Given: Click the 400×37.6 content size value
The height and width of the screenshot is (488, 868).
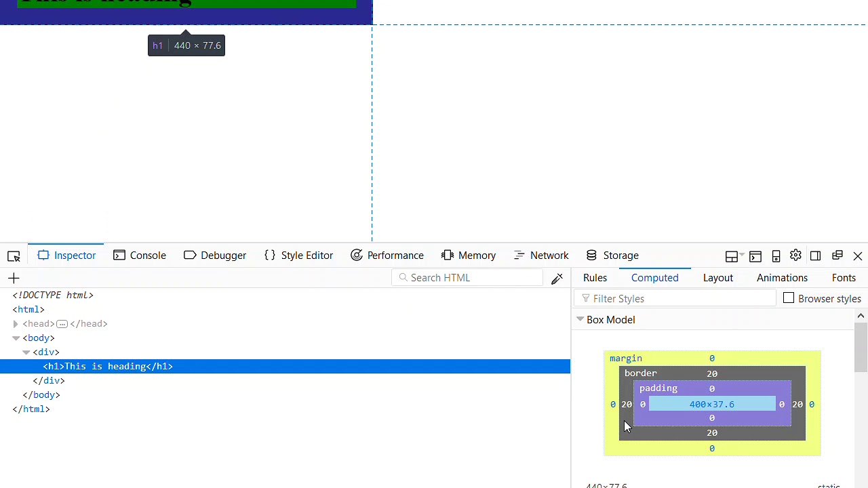Looking at the screenshot, I should click(x=712, y=405).
